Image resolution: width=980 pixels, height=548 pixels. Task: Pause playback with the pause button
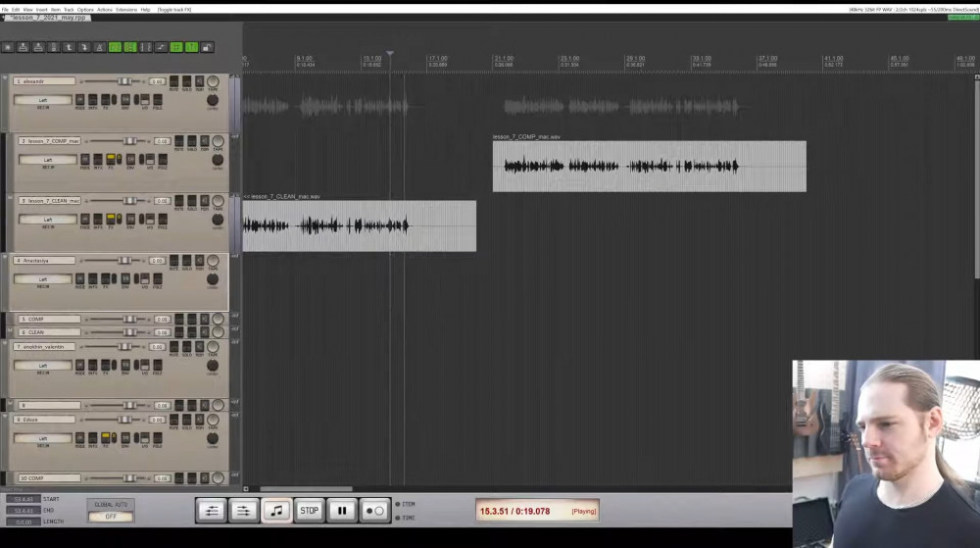(x=342, y=510)
